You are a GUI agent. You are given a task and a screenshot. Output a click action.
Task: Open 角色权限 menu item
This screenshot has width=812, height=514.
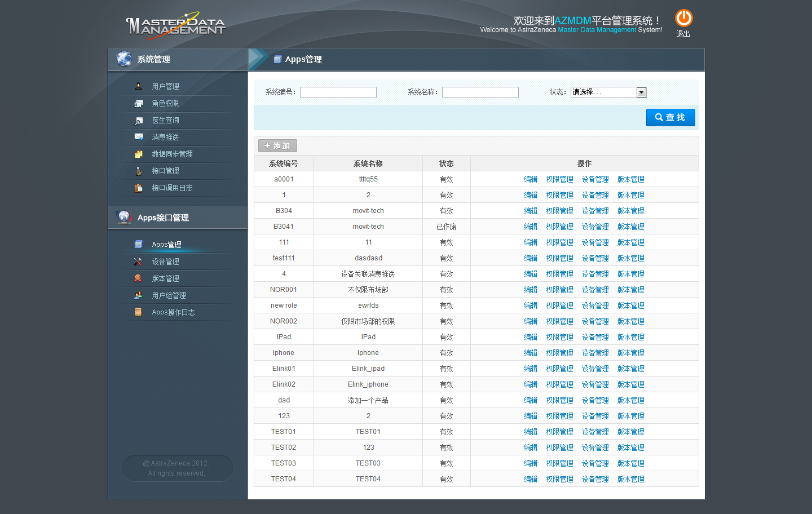pos(165,103)
